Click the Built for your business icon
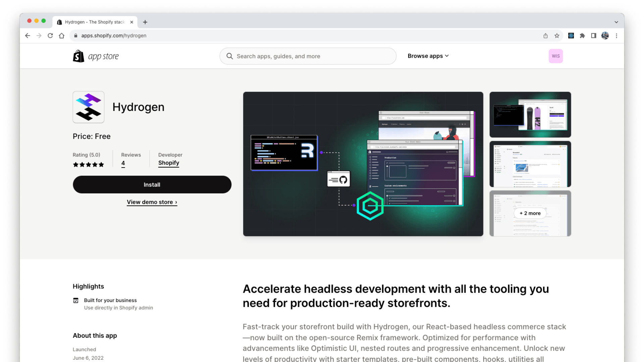This screenshot has width=644, height=362. (76, 300)
